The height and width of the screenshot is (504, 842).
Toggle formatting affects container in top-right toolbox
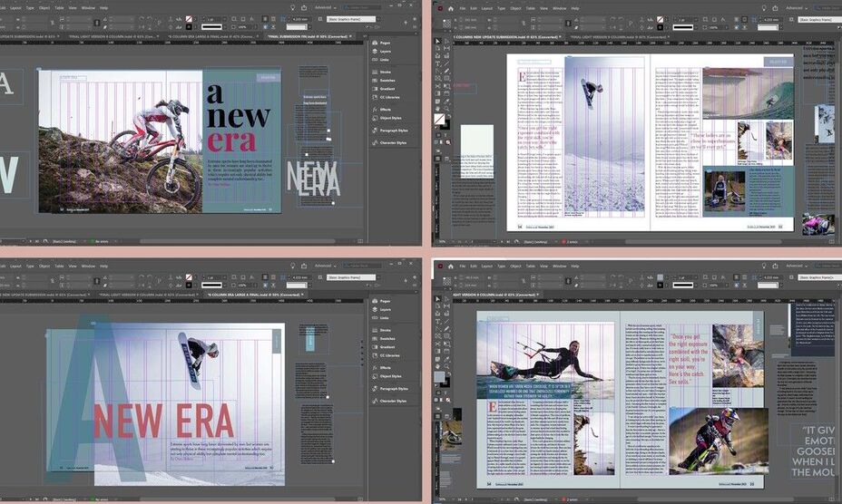tap(437, 133)
